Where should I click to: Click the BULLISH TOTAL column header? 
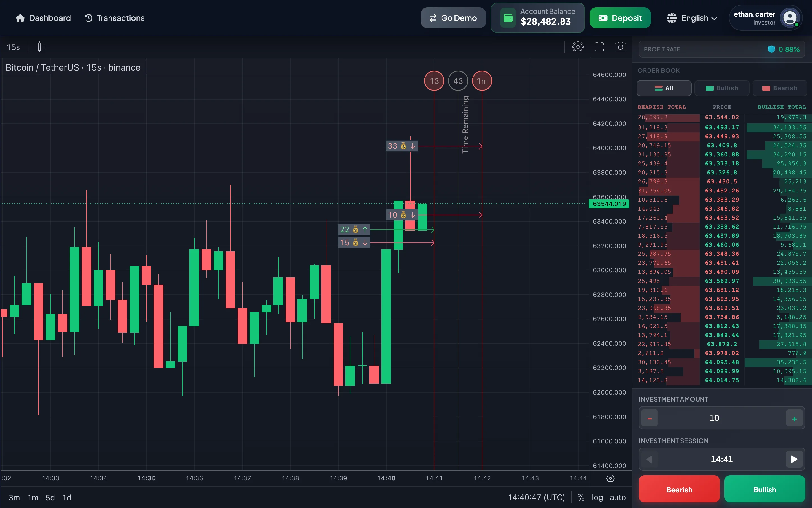click(x=782, y=107)
